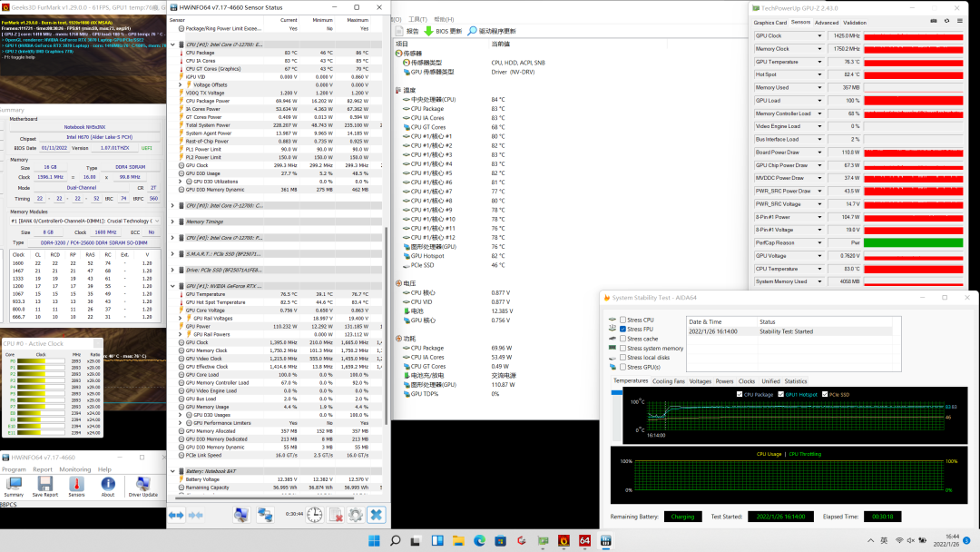Click the Save Report floppy icon
This screenshot has height=552, width=980.
pyautogui.click(x=44, y=485)
